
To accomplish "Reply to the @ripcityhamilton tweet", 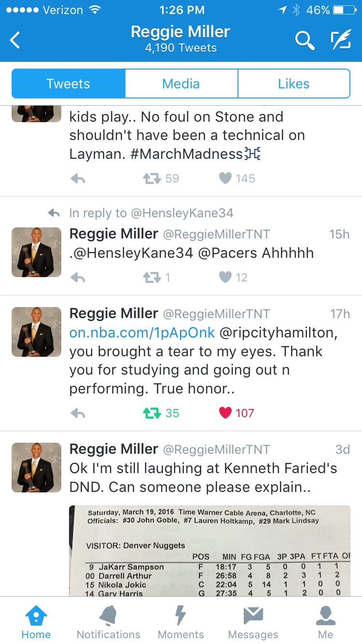I will tap(78, 413).
